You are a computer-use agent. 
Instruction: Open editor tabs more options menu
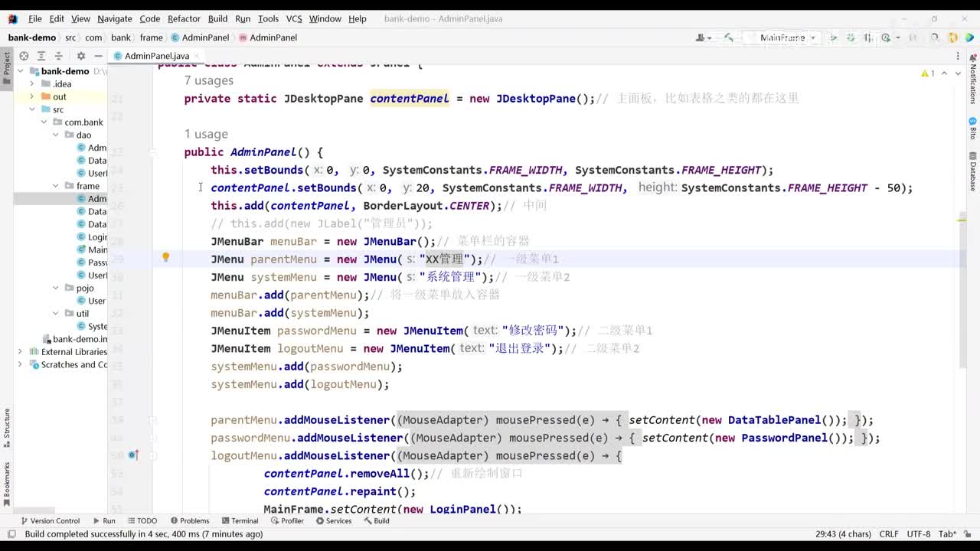958,56
